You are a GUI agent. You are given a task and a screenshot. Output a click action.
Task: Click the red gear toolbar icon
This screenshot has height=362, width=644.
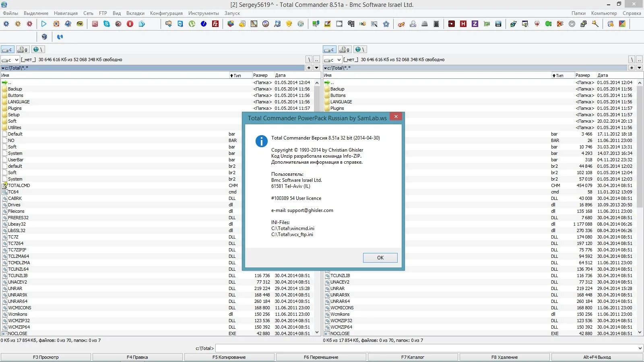tap(29, 24)
